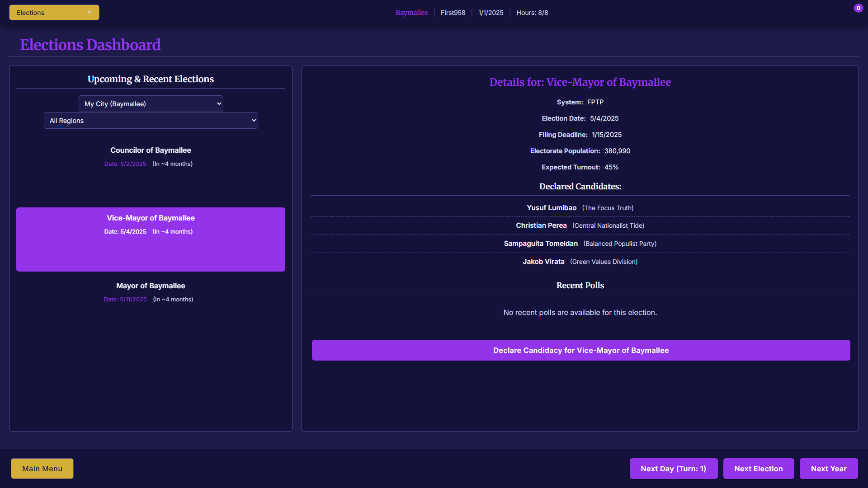Click candidate Christian Perea

tap(541, 225)
